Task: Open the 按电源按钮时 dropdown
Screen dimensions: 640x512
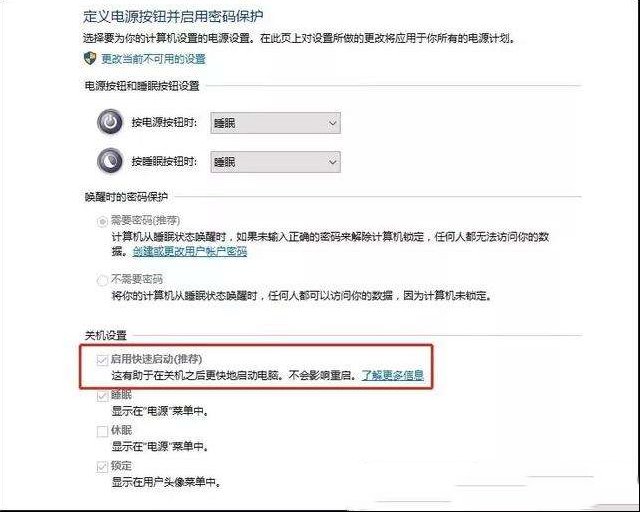Action: pyautogui.click(x=276, y=123)
